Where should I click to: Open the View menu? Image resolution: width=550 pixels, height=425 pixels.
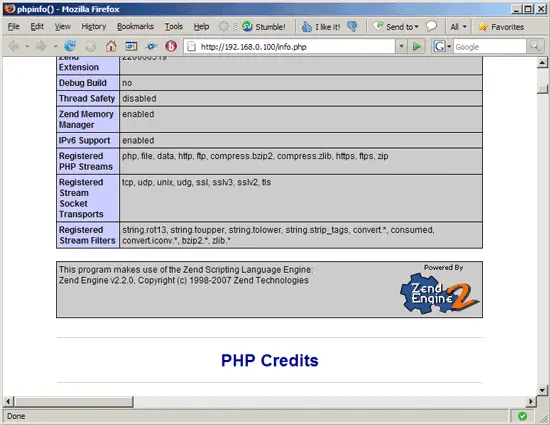point(62,27)
